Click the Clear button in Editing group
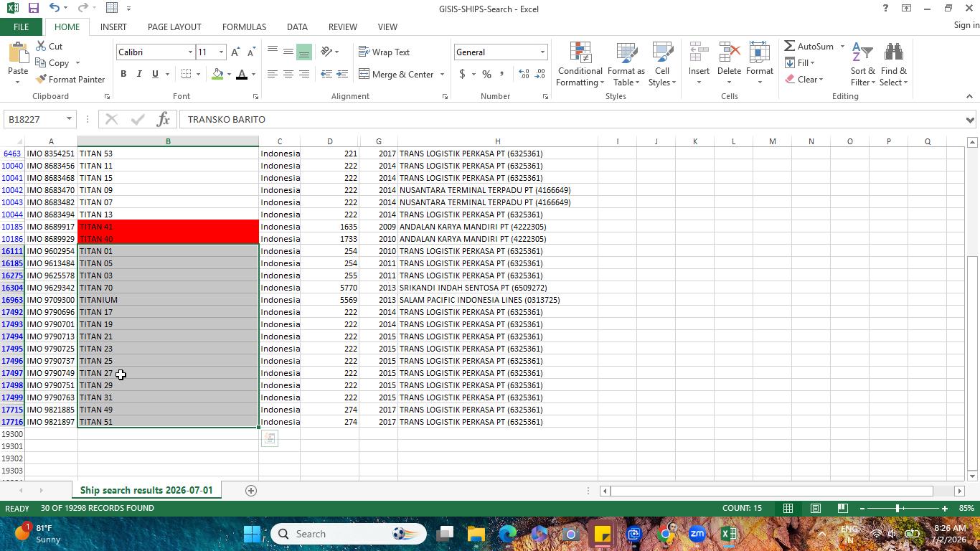 [804, 80]
